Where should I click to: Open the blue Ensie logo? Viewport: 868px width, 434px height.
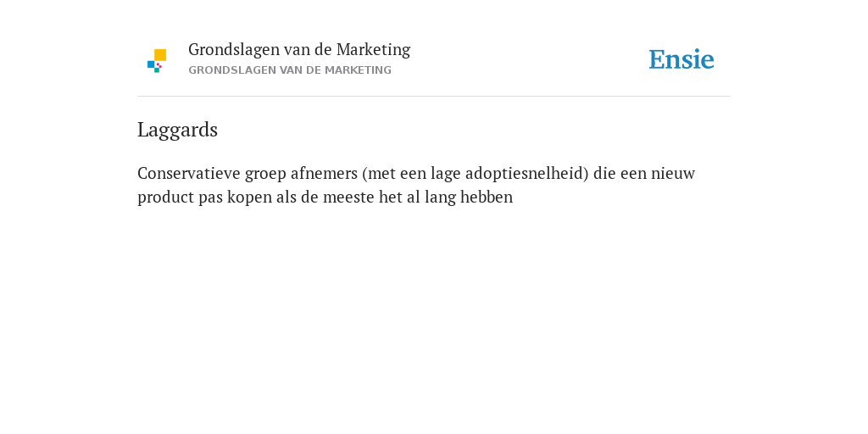682,59
